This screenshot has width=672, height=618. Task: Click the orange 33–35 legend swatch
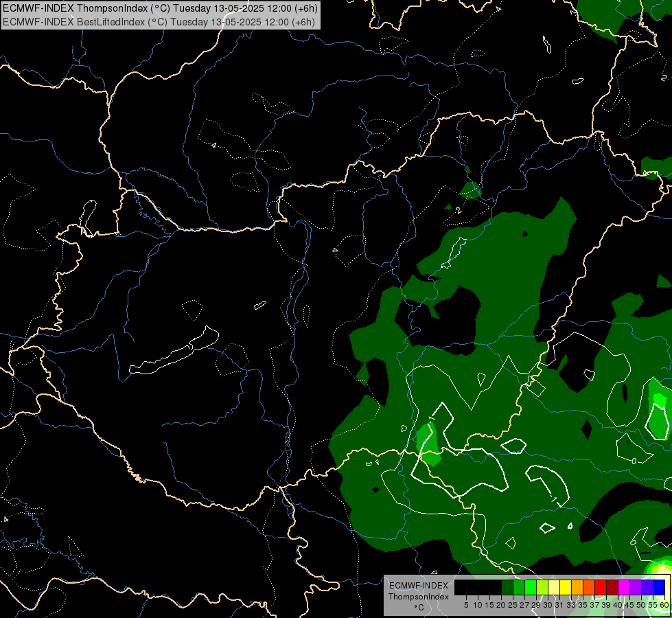click(x=577, y=587)
